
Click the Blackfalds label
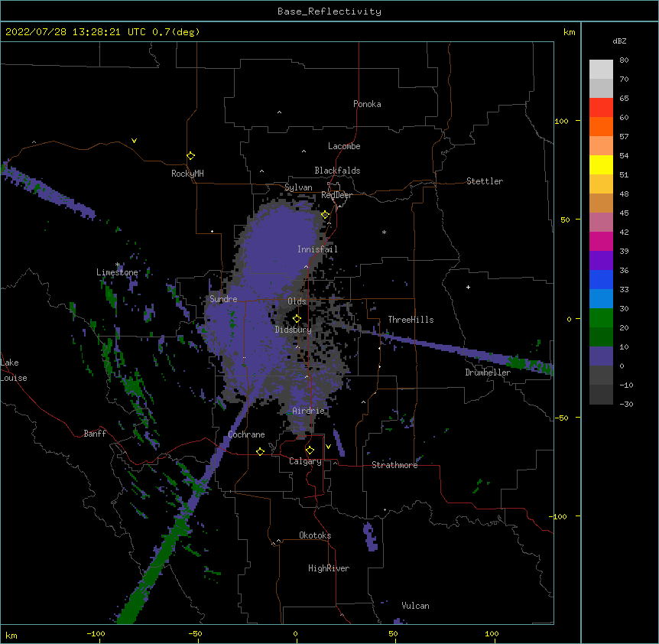click(x=337, y=171)
